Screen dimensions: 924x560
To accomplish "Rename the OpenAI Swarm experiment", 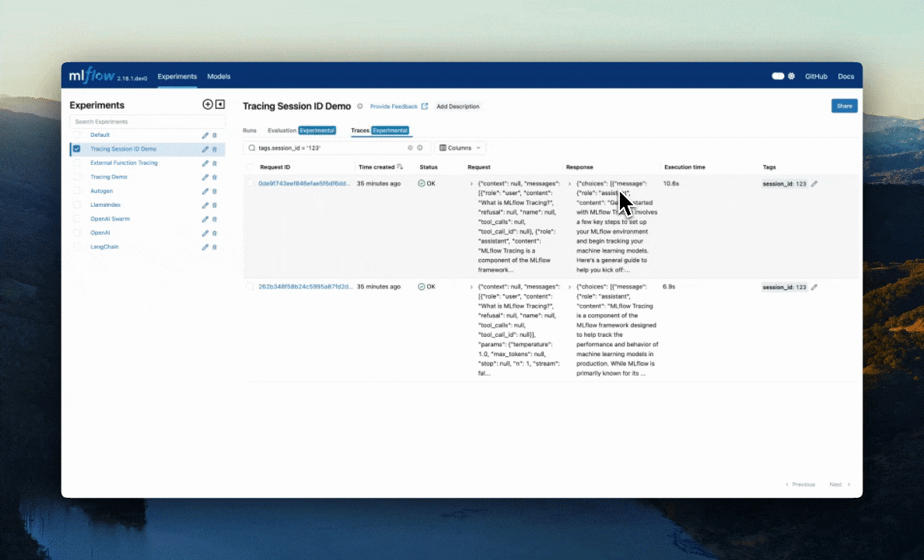I will pyautogui.click(x=205, y=219).
